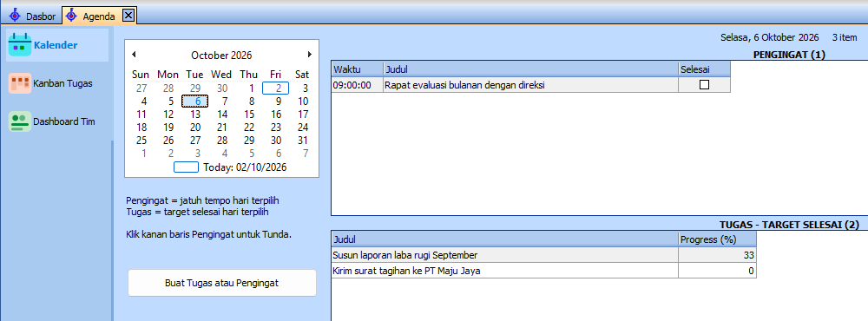Open the Kalender view
The width and height of the screenshot is (868, 321).
point(57,45)
